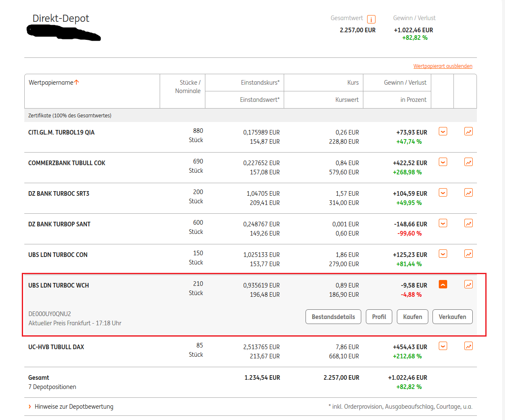Click Wertpapierart ausblenden link
This screenshot has width=505, height=420.
(443, 66)
